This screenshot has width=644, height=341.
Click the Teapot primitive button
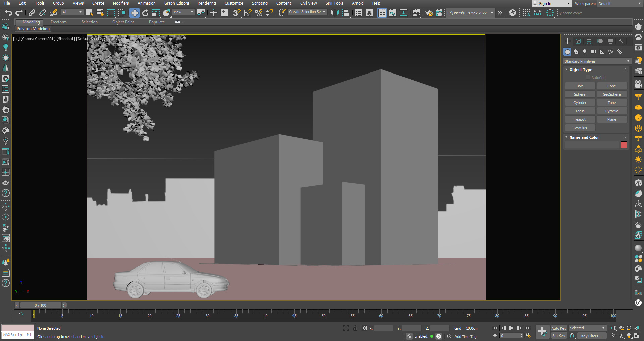point(580,119)
